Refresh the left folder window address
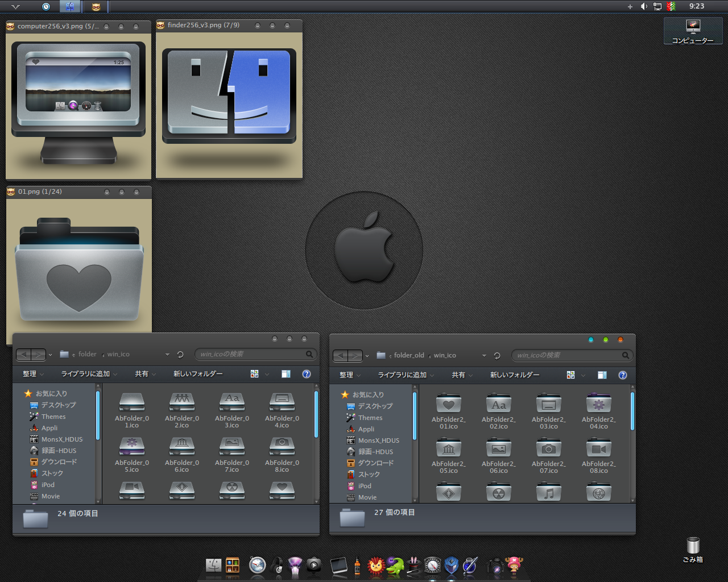The height and width of the screenshot is (582, 728). click(x=180, y=355)
